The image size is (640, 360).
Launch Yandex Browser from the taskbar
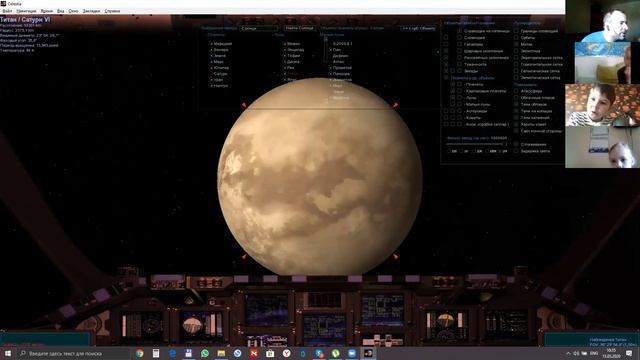click(x=287, y=353)
